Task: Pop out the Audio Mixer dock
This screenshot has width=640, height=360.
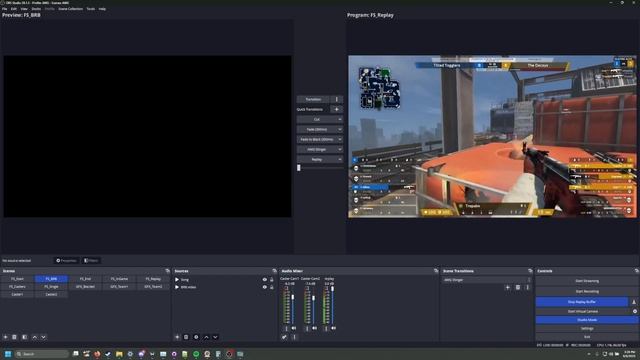Action: (x=436, y=271)
